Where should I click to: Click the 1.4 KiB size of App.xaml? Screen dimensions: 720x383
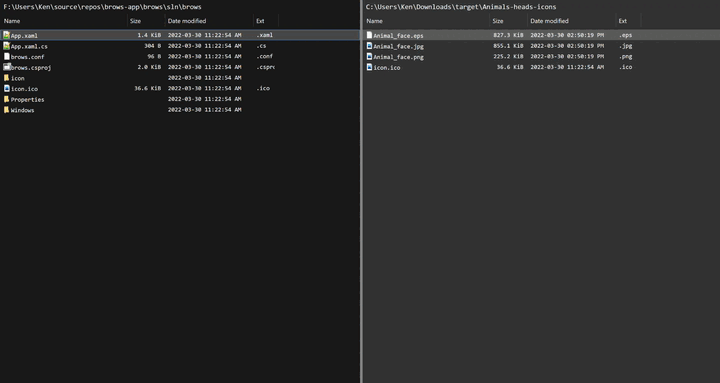(149, 35)
